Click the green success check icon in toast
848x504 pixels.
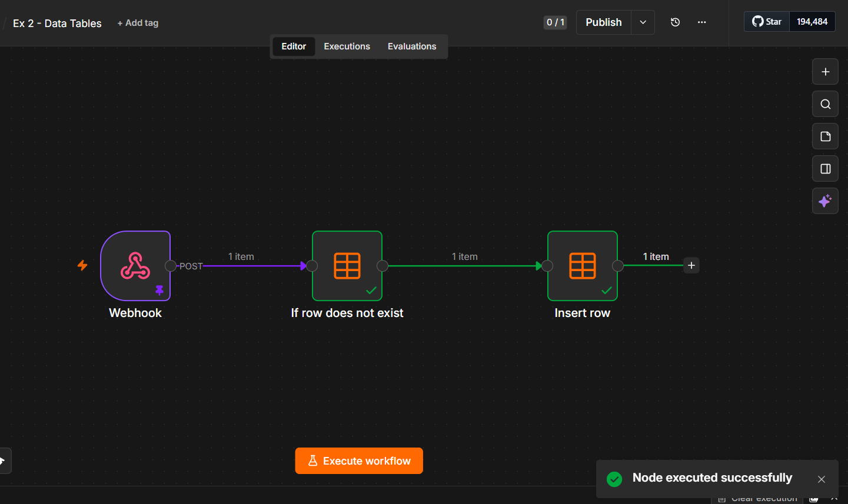coord(614,479)
